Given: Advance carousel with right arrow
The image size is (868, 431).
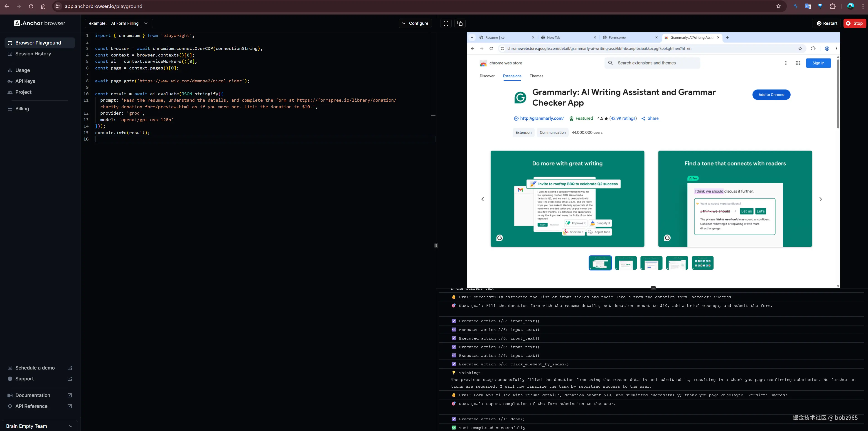Looking at the screenshot, I should pyautogui.click(x=820, y=199).
